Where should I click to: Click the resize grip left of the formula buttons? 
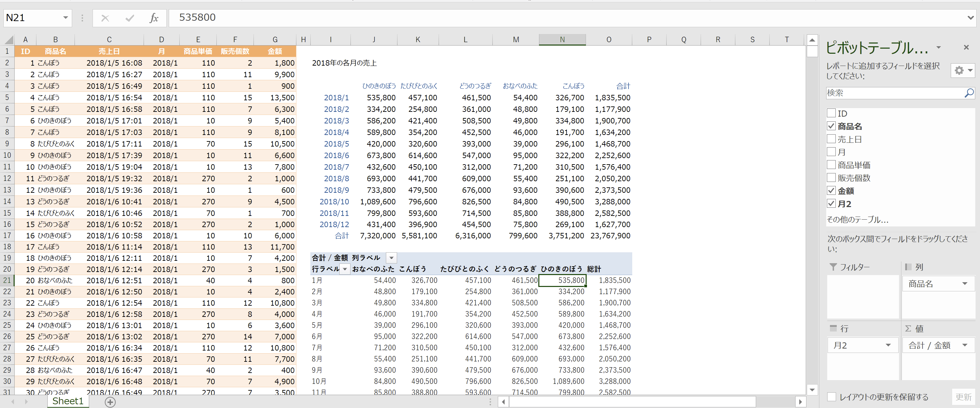(x=82, y=18)
